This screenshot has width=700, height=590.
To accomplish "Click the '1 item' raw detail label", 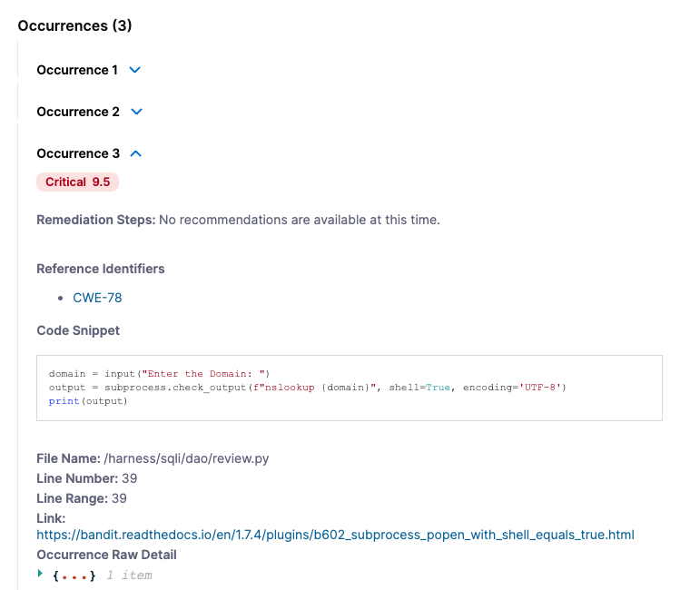I will coord(129,575).
